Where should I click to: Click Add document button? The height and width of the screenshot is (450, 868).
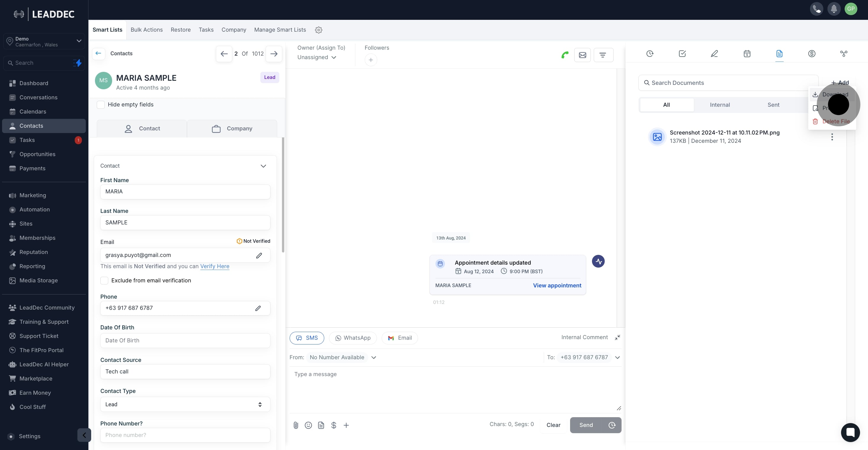click(x=840, y=82)
